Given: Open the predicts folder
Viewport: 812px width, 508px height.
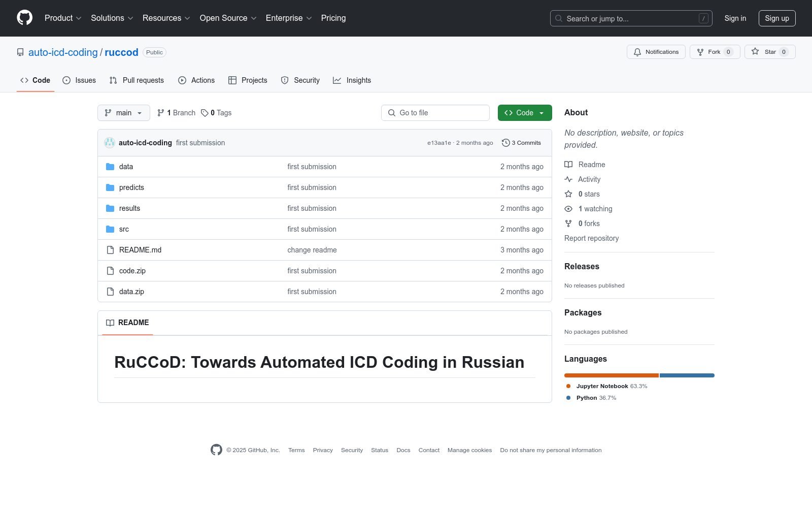Looking at the screenshot, I should [131, 187].
